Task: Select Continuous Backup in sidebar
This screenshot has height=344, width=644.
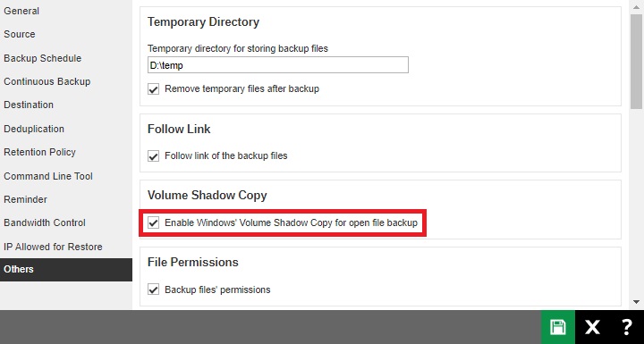Action: tap(47, 81)
